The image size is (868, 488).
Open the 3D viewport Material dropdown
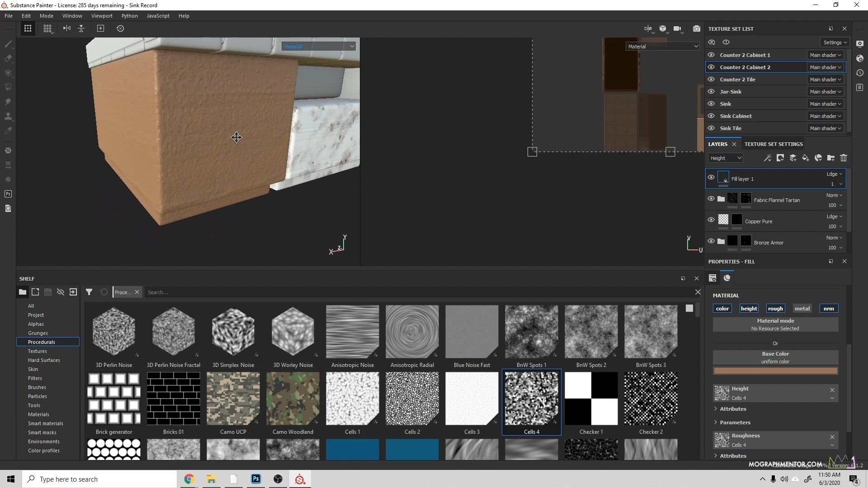click(319, 46)
